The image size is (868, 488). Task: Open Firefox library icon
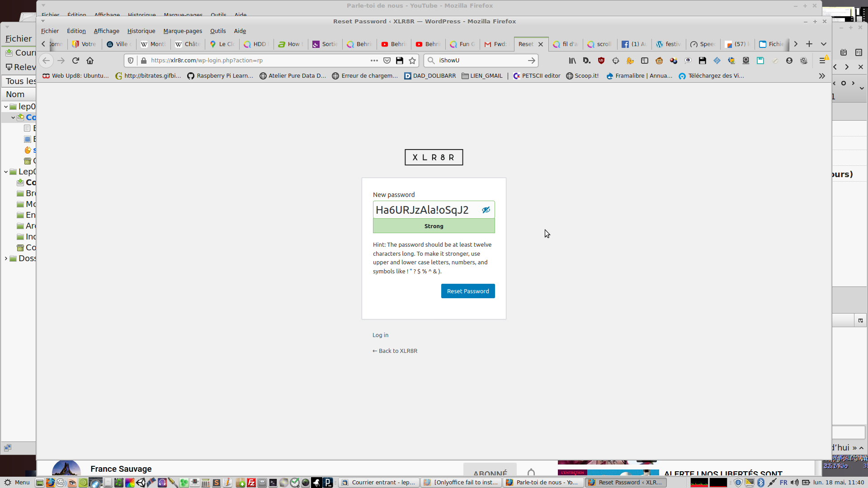coord(572,61)
